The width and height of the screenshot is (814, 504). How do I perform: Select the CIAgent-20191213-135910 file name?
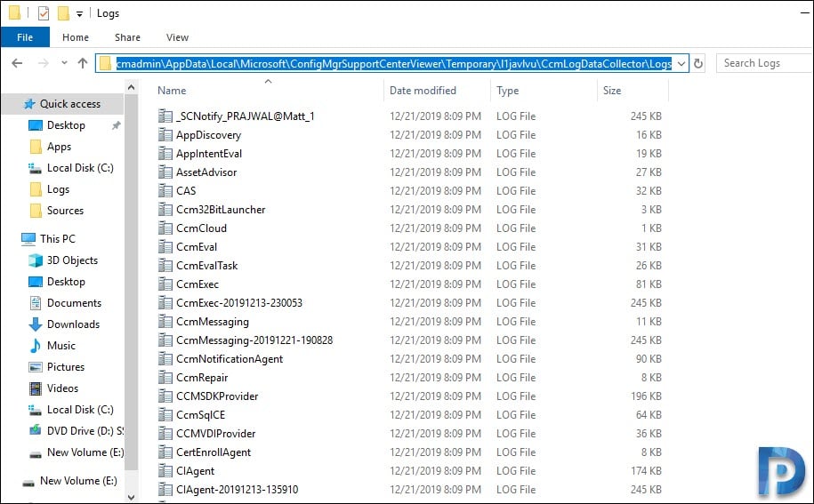[x=238, y=490]
